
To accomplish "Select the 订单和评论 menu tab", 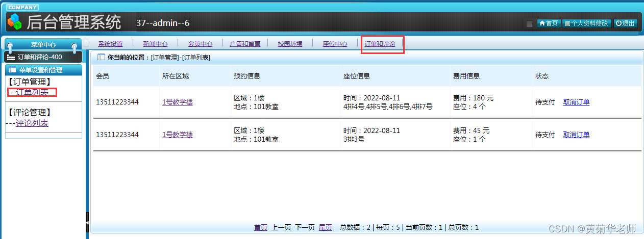I will coord(380,44).
